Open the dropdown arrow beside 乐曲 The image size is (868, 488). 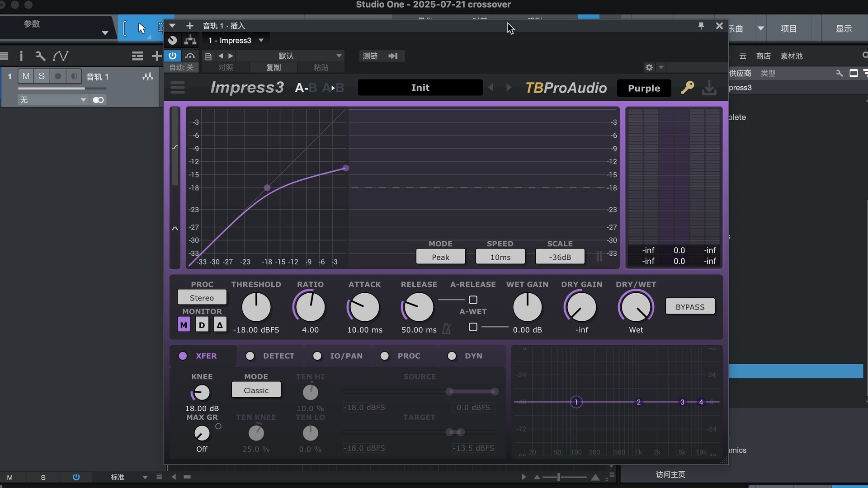[x=761, y=28]
